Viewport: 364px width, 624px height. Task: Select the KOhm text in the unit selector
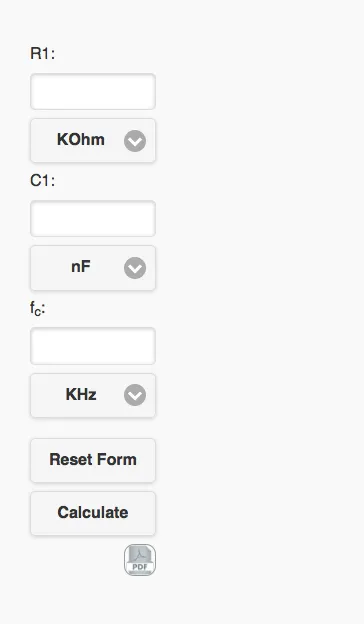pyautogui.click(x=81, y=140)
